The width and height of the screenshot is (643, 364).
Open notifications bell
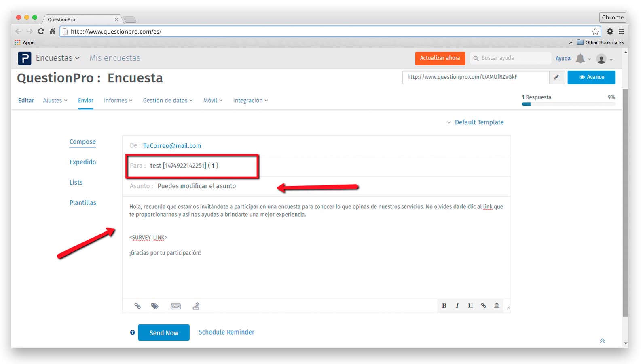click(x=580, y=59)
